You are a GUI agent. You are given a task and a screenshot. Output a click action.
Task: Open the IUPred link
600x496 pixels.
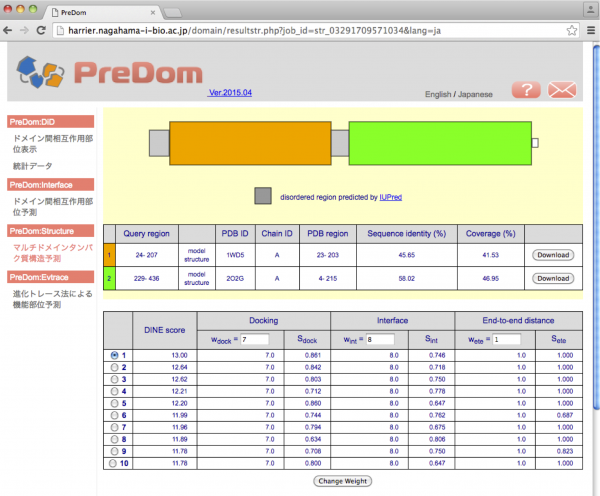[x=391, y=197]
